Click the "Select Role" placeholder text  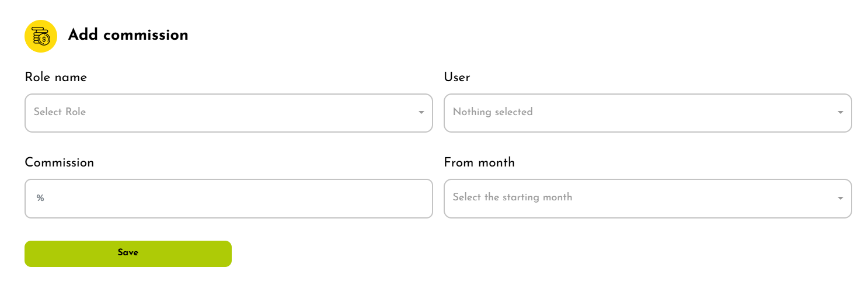(x=60, y=112)
